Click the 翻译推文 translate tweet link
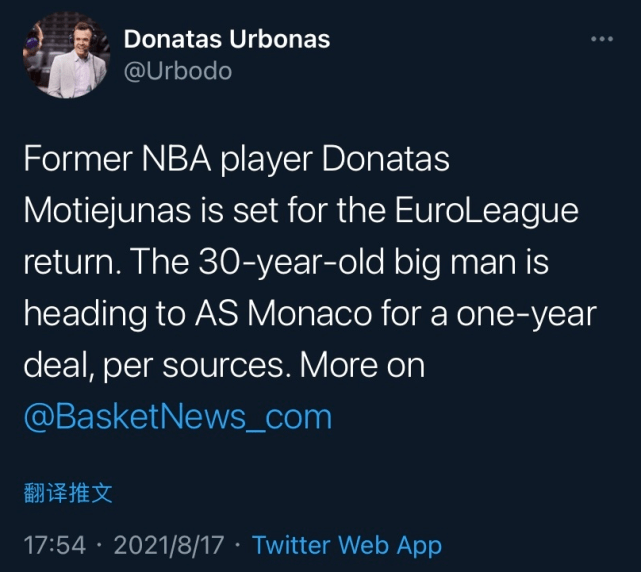641x572 pixels. coord(68,493)
